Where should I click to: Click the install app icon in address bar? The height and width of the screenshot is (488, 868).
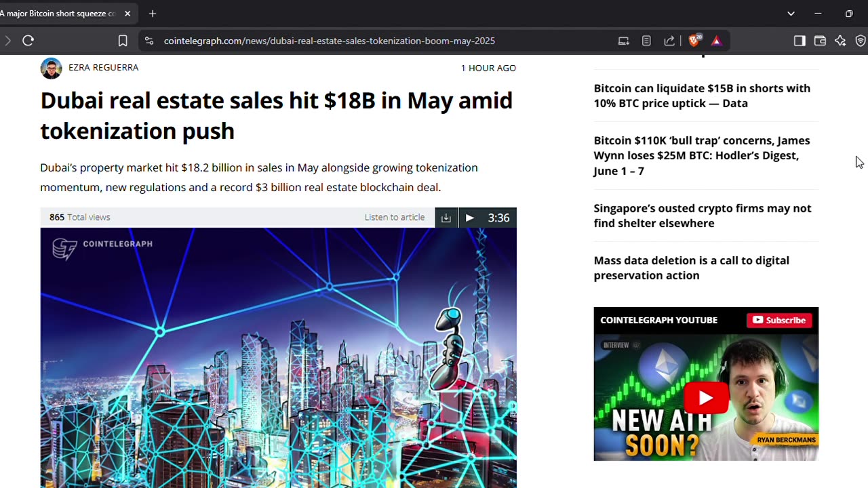pos(624,41)
